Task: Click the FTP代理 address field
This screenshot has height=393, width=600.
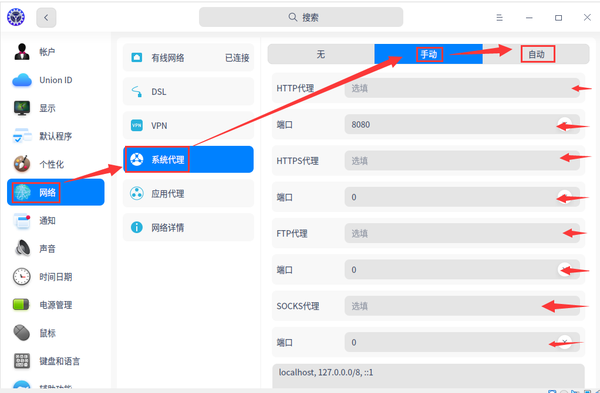Action: tap(462, 233)
